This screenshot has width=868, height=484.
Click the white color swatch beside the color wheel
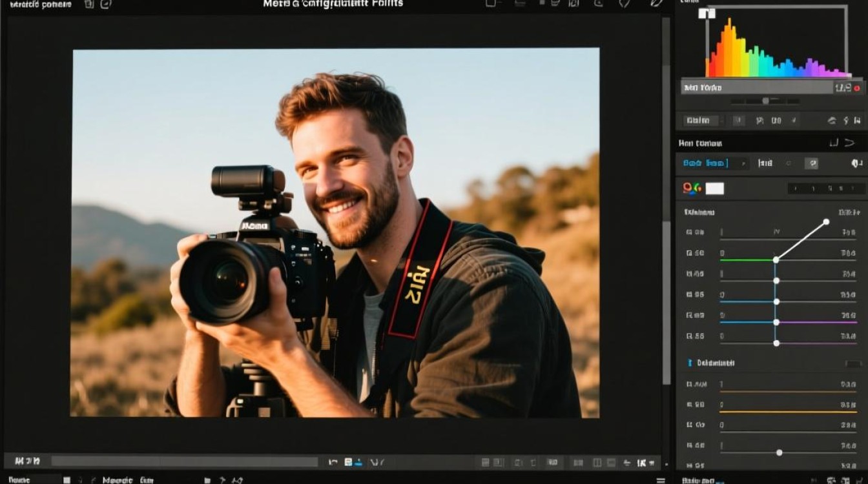coord(714,188)
